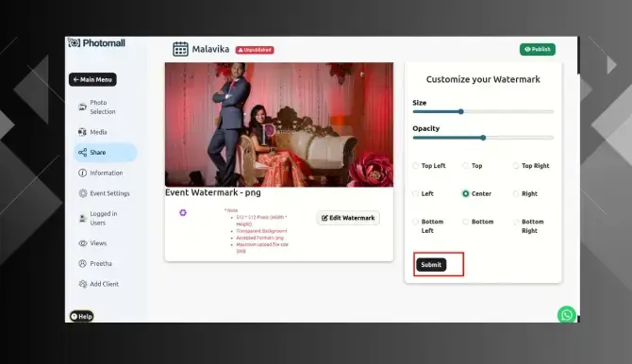This screenshot has height=364, width=632.
Task: Click the Malavika event title
Action: pos(210,49)
